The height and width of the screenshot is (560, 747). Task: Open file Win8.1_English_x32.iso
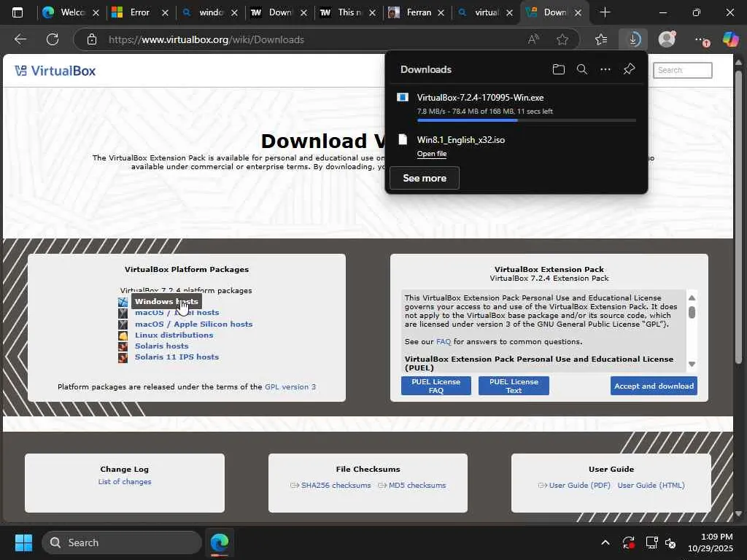point(432,154)
